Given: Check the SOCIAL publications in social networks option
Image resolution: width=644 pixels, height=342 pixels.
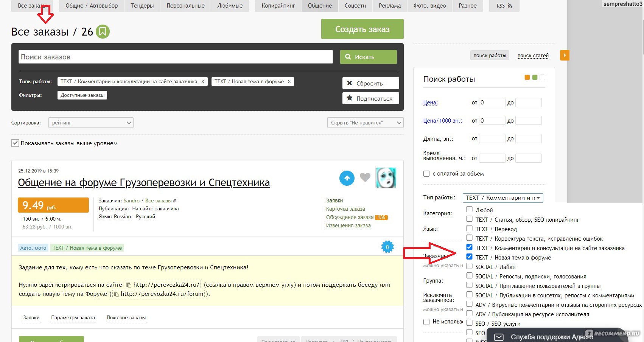Looking at the screenshot, I should click(470, 294).
